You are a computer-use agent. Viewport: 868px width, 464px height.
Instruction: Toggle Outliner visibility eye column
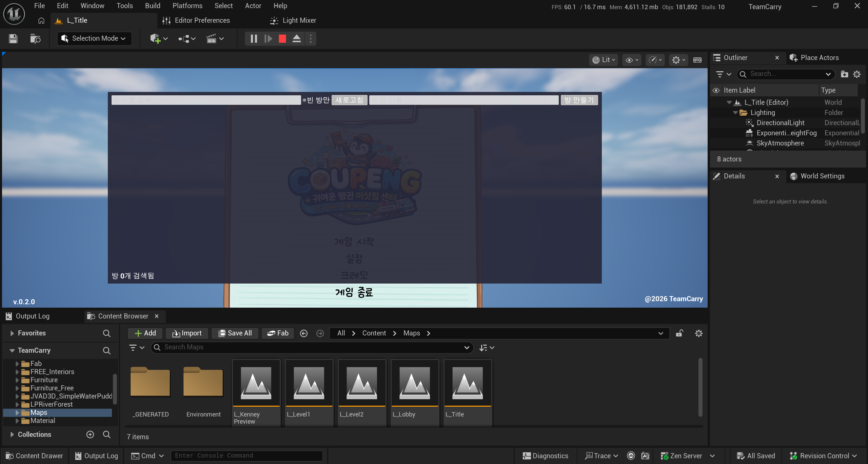tap(716, 91)
